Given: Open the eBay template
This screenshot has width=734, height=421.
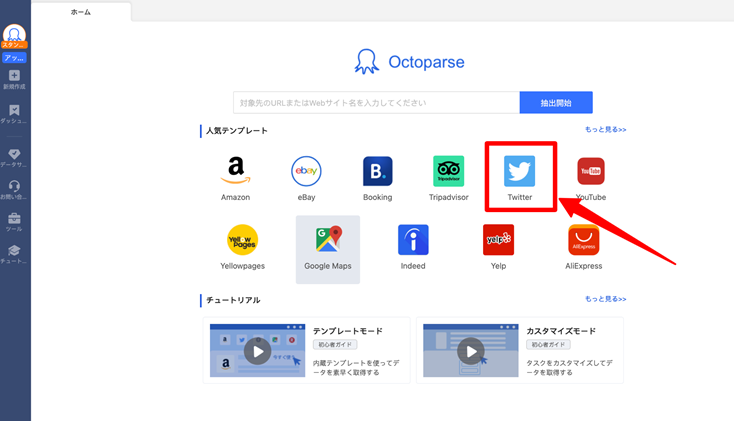Looking at the screenshot, I should pyautogui.click(x=306, y=178).
